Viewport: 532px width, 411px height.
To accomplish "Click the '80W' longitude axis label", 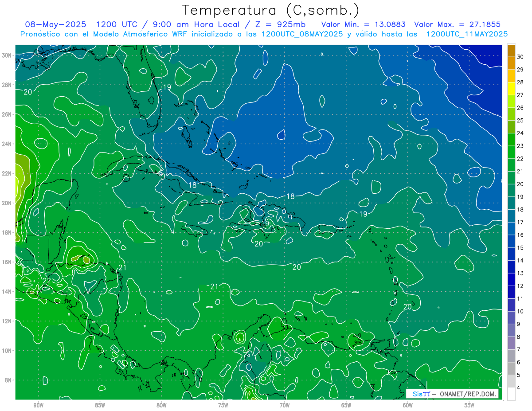I will point(161,405).
